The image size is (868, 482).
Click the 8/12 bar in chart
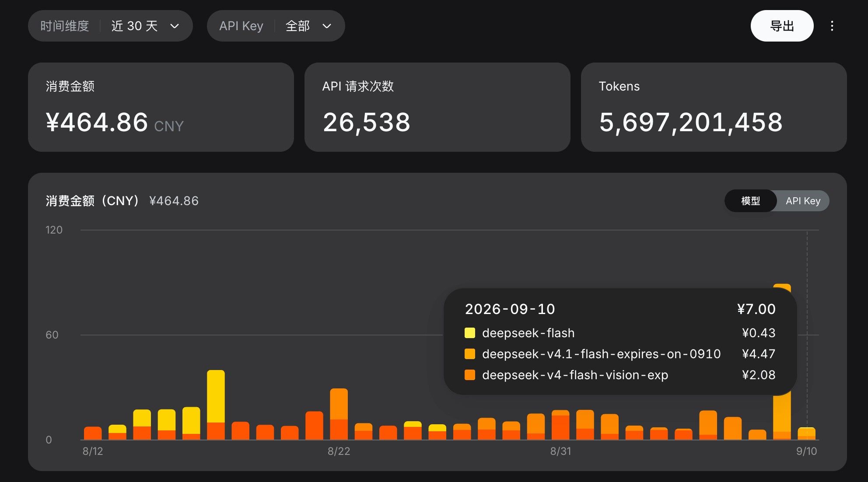pyautogui.click(x=93, y=433)
